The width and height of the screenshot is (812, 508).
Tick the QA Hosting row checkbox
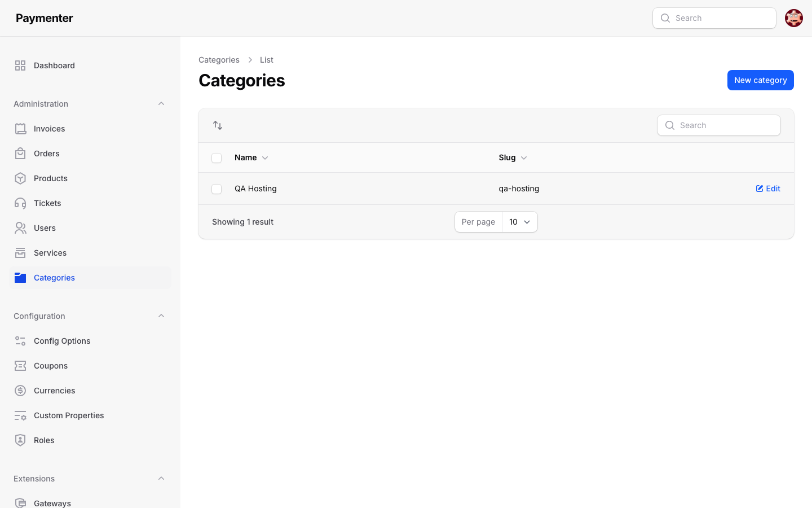[217, 189]
